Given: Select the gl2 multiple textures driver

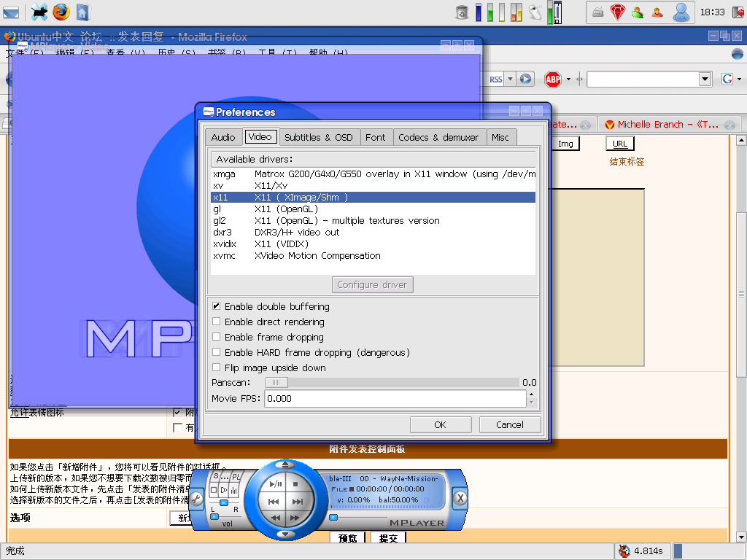Looking at the screenshot, I should click(x=373, y=220).
